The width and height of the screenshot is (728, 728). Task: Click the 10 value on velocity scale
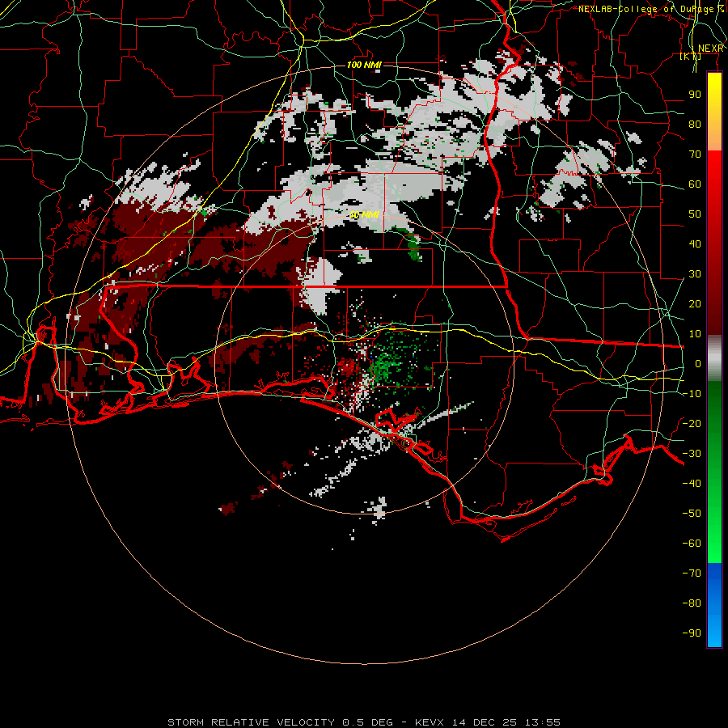[695, 334]
